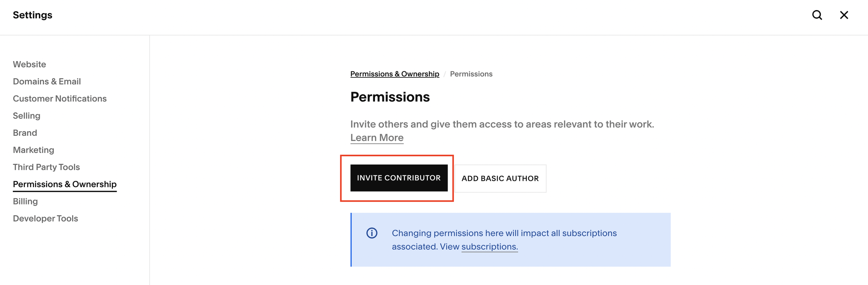Open Website settings
Image resolution: width=868 pixels, height=285 pixels.
(30, 64)
